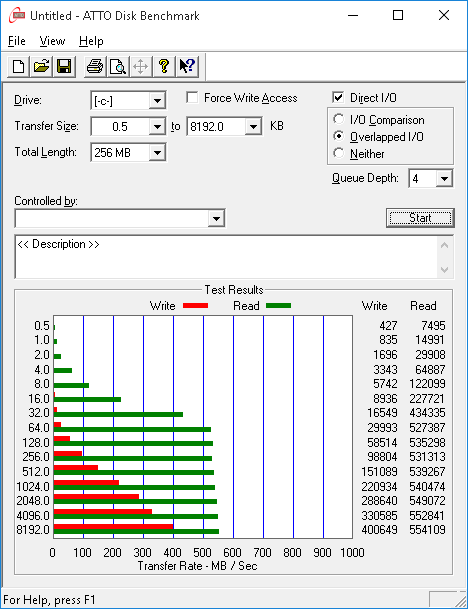Save benchmark results with floppy icon
This screenshot has width=468, height=609.
(64, 66)
